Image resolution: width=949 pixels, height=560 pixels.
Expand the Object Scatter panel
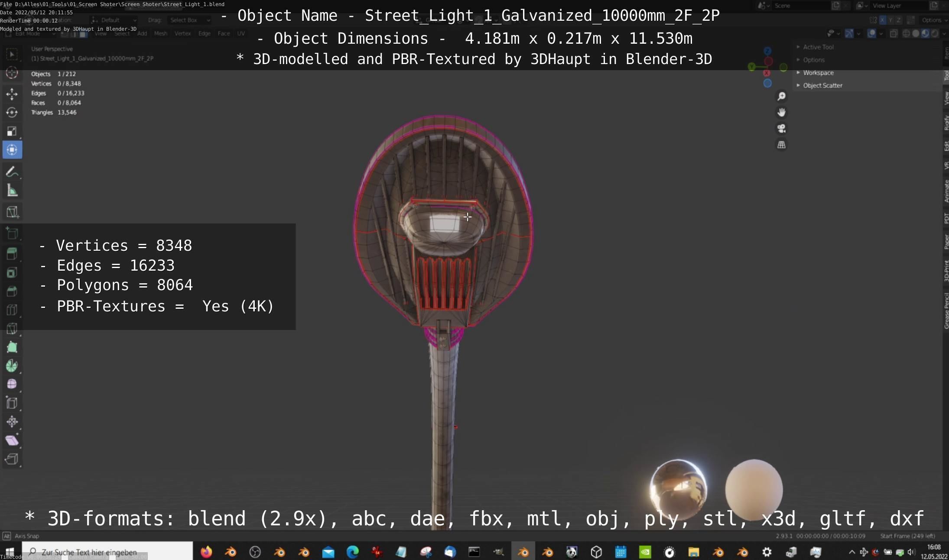[822, 85]
